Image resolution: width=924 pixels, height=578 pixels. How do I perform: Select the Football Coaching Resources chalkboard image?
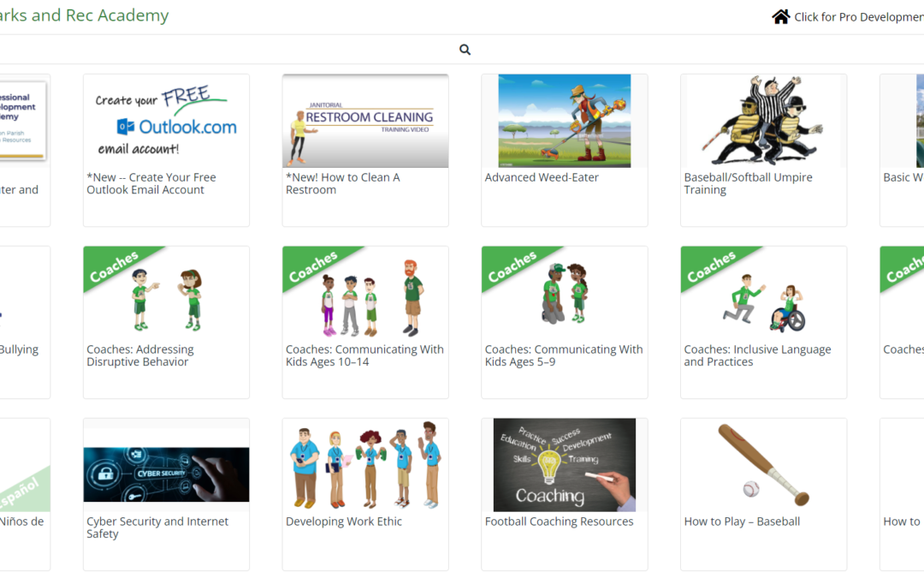point(564,465)
